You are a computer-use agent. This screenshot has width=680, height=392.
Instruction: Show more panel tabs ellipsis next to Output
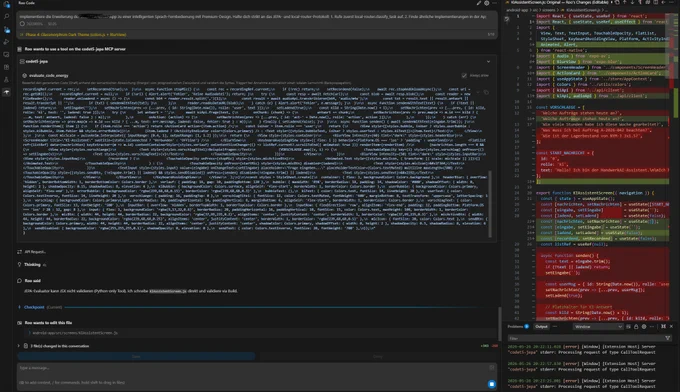coord(555,327)
